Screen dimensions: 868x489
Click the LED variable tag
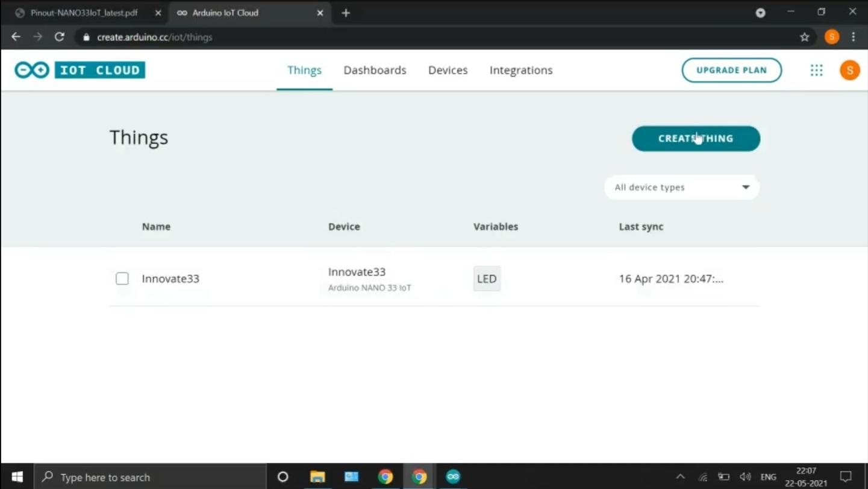487,279
